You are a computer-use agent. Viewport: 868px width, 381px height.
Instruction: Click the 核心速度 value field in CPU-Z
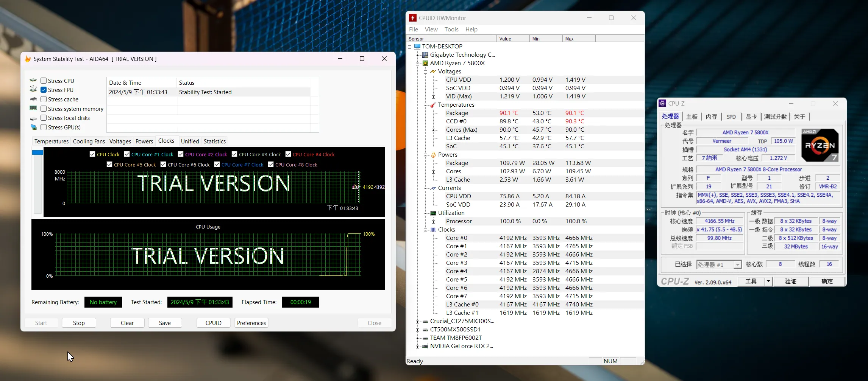[720, 221]
